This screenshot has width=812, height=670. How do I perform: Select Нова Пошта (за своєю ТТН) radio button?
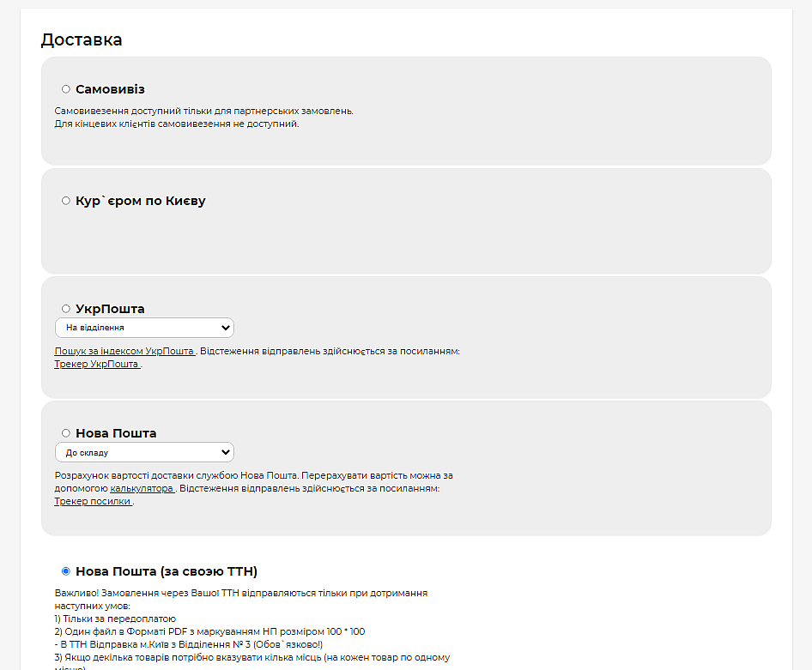pos(66,571)
